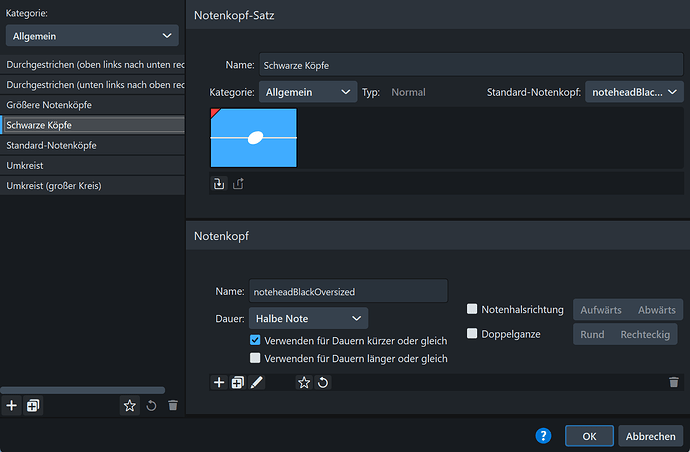
Task: Add a new notehead in the Notenkopf section
Action: pos(219,382)
